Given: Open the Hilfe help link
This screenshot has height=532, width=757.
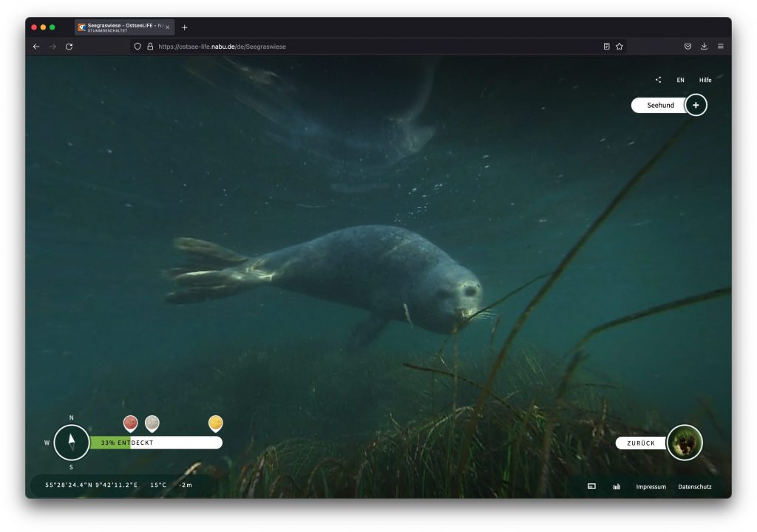Looking at the screenshot, I should tap(705, 80).
